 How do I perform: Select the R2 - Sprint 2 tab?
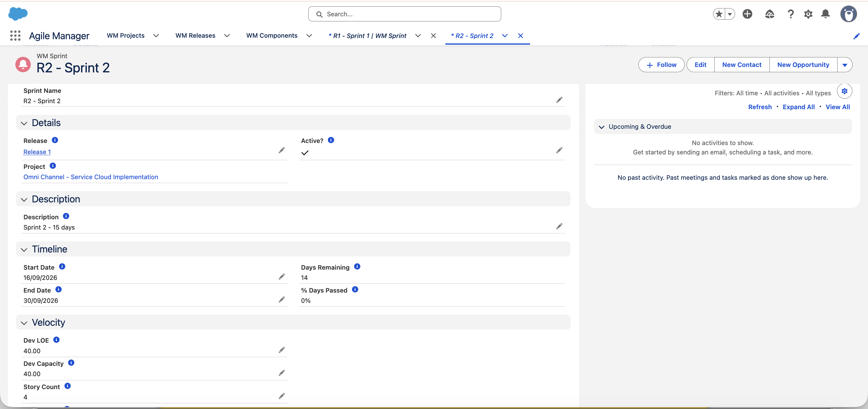472,36
